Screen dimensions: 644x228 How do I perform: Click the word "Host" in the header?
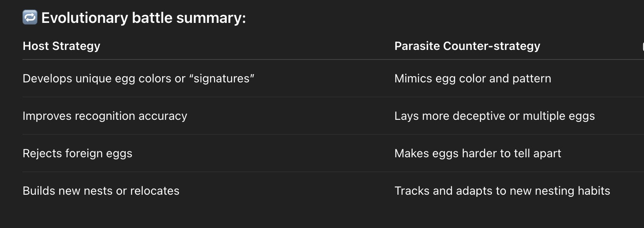tap(36, 46)
